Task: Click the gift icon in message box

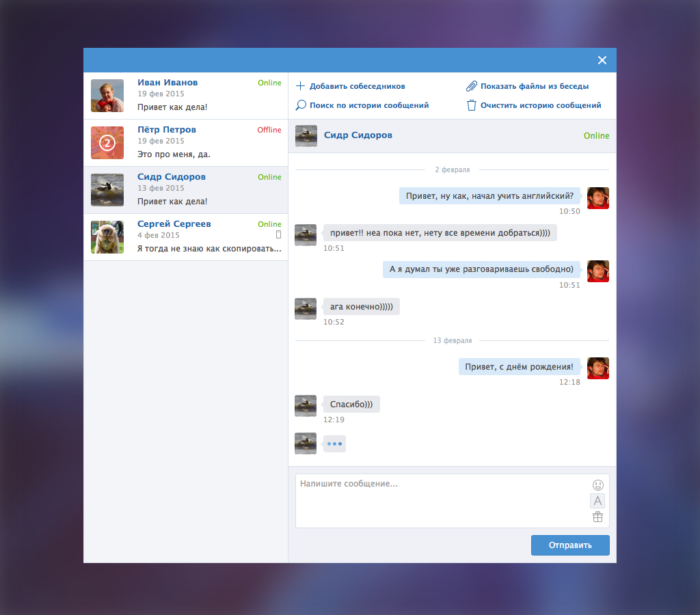Action: [597, 517]
